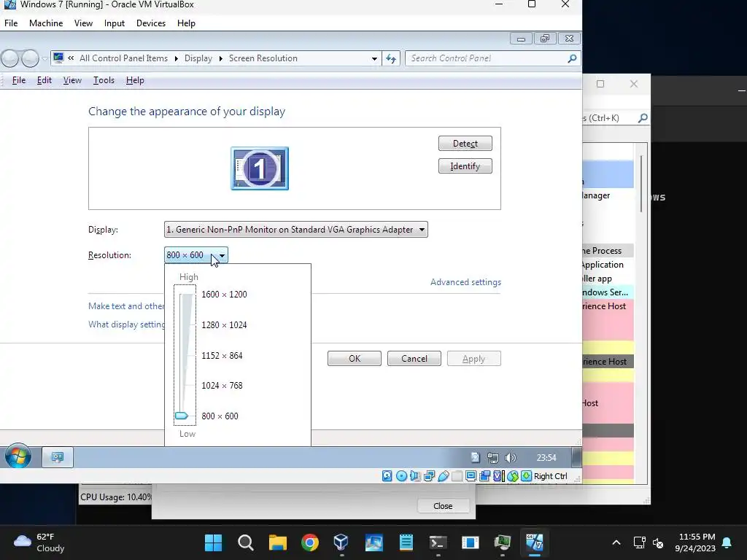Open Control Panel Edit menu

point(44,80)
